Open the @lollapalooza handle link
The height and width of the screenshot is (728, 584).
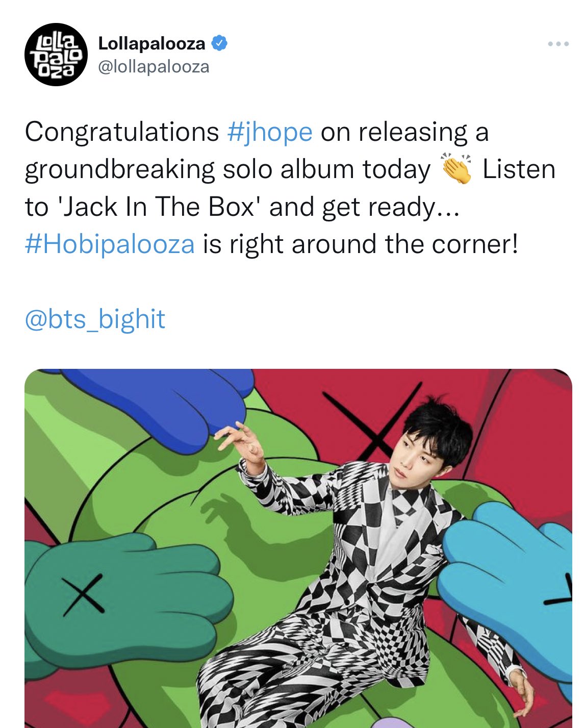154,67
